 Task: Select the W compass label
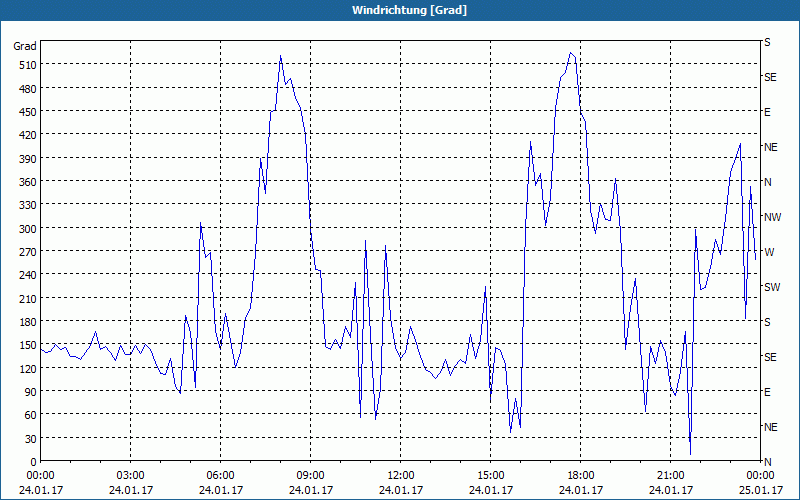[769, 252]
